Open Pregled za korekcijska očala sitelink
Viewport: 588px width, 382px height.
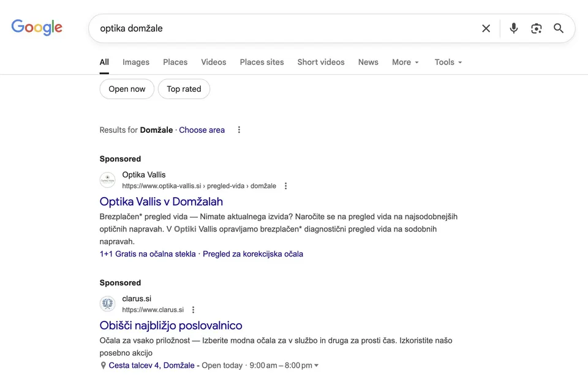[253, 254]
